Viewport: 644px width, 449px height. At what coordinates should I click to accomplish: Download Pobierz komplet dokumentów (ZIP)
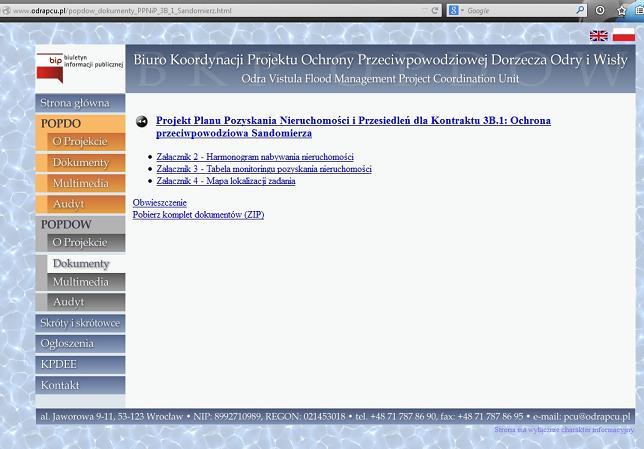click(198, 214)
